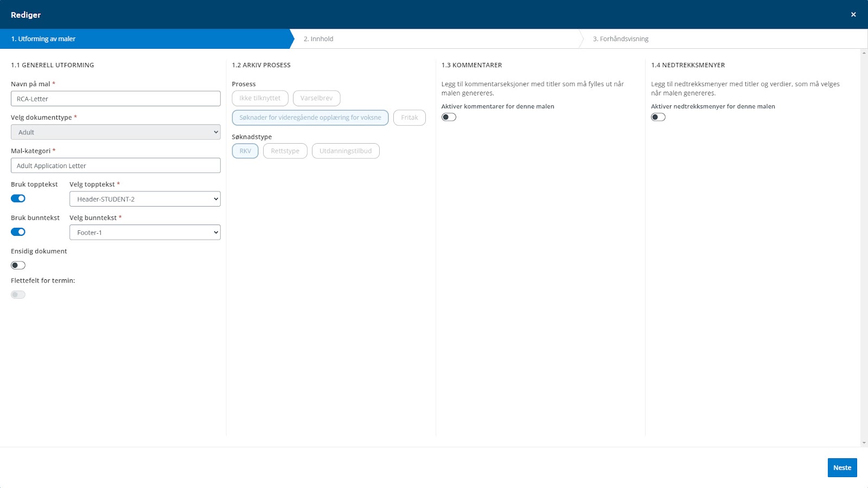Select the Varselbrev process chip
Image resolution: width=868 pixels, height=488 pixels.
[316, 98]
